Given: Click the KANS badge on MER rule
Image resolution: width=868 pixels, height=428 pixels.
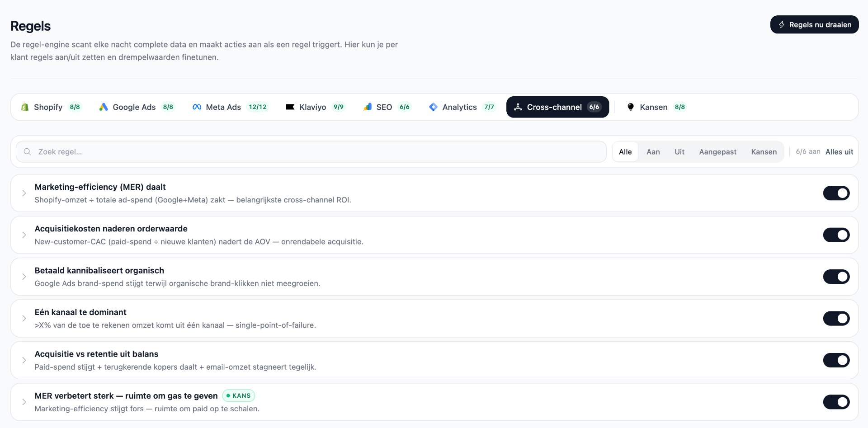Looking at the screenshot, I should click(x=239, y=395).
